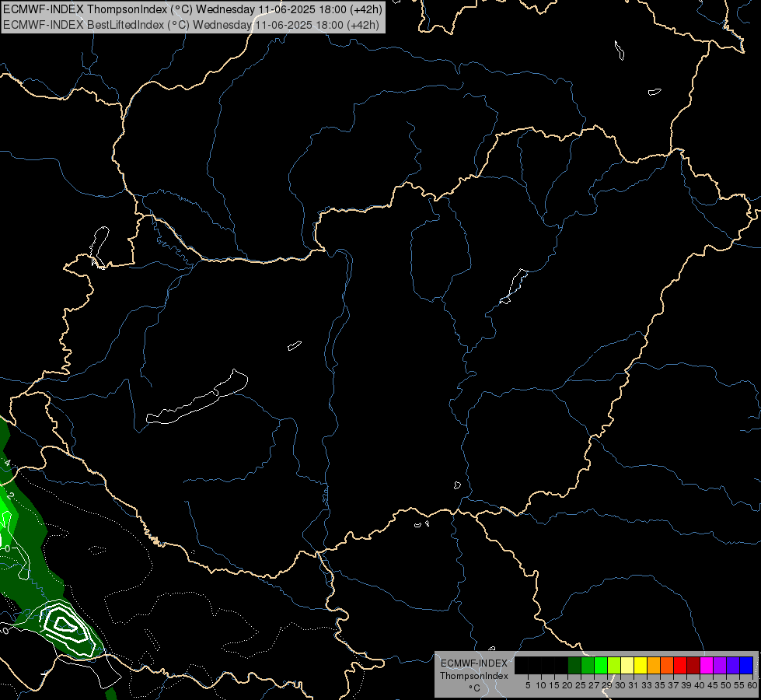The width and height of the screenshot is (761, 700).
Task: Click the medium green legend swatch (25-27)
Action: (588, 665)
